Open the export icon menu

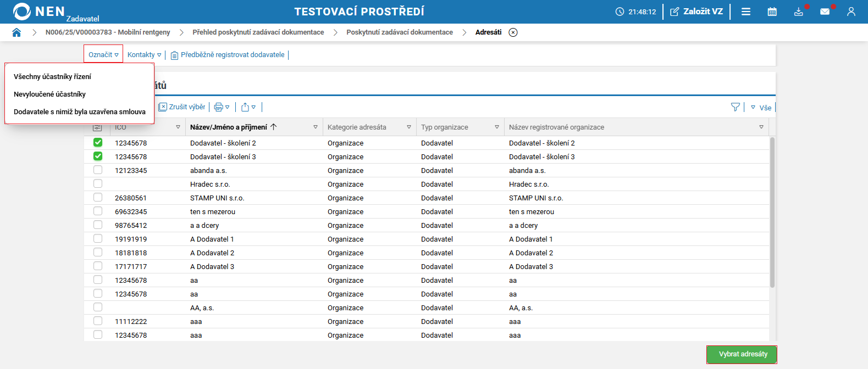[x=248, y=107]
